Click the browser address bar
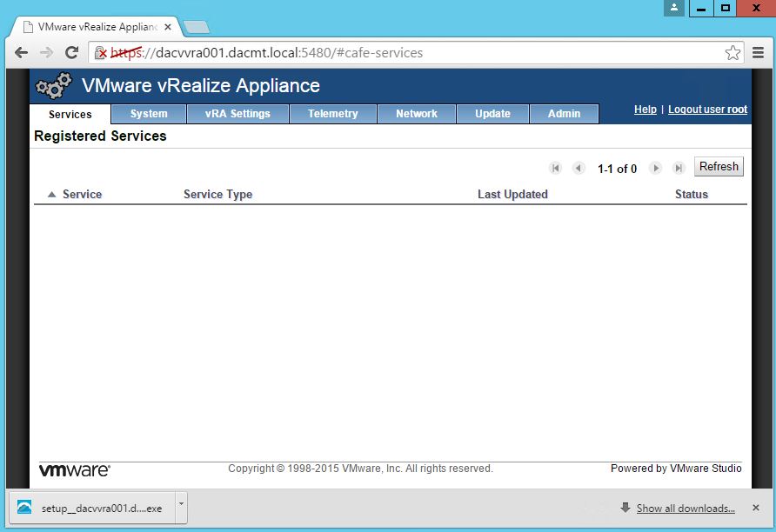Screen dimensions: 776x532 point(416,52)
